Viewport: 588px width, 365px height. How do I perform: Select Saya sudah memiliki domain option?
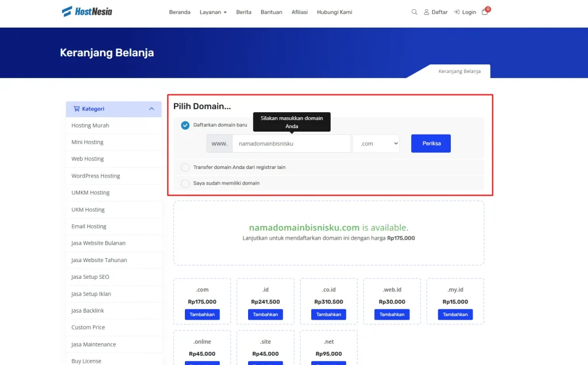point(185,183)
